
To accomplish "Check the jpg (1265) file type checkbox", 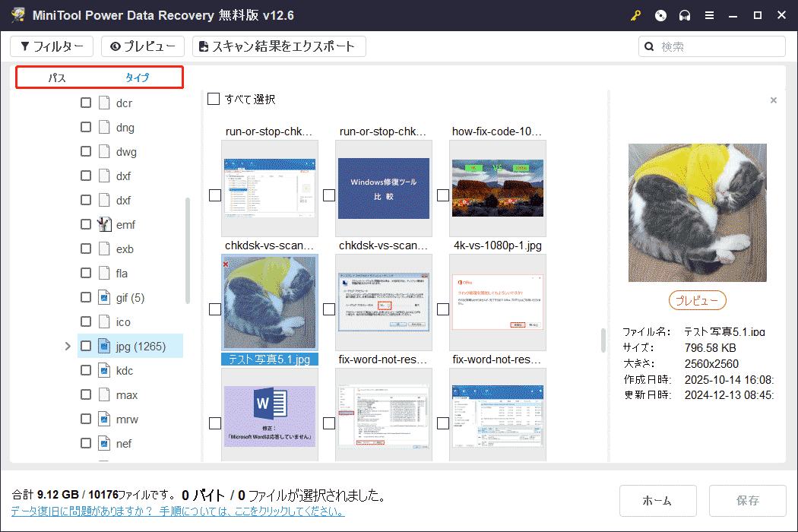I will [86, 346].
